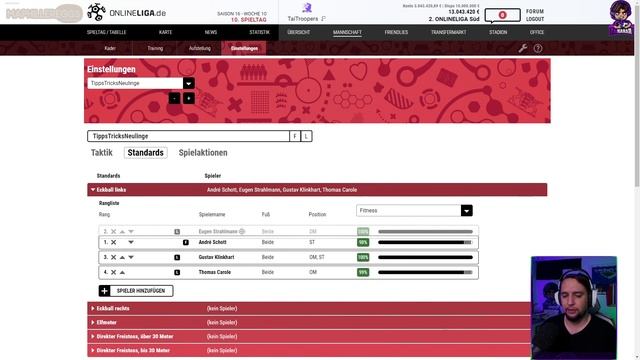Open the News menu

point(211,32)
